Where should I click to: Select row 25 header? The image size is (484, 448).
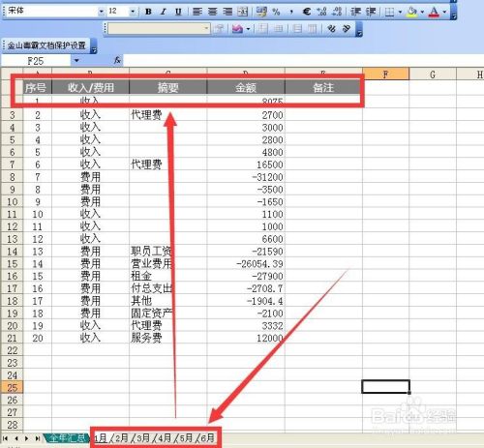pos(12,387)
